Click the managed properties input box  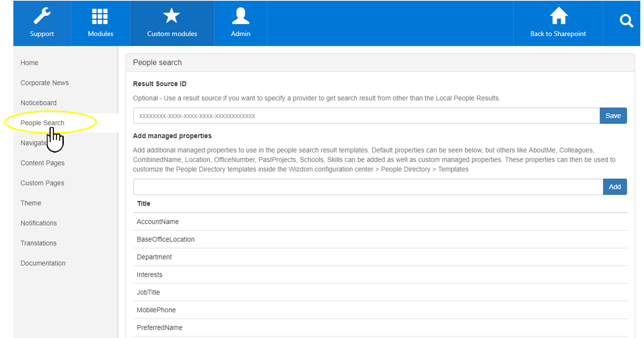[368, 187]
